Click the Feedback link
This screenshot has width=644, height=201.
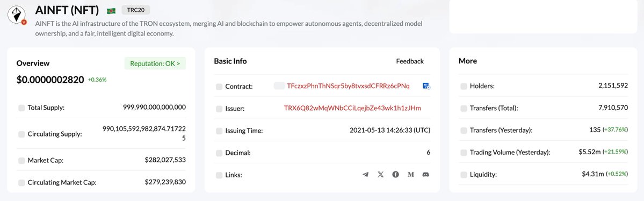coord(409,61)
